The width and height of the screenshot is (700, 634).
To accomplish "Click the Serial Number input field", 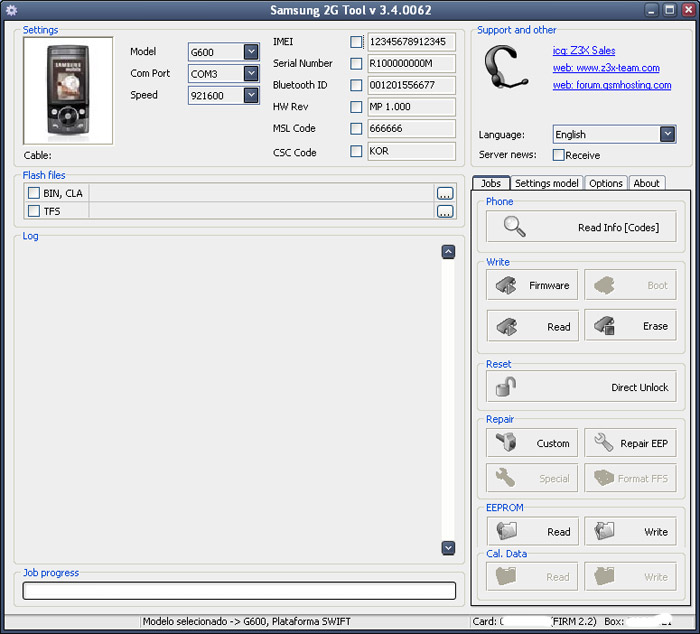I will click(411, 63).
